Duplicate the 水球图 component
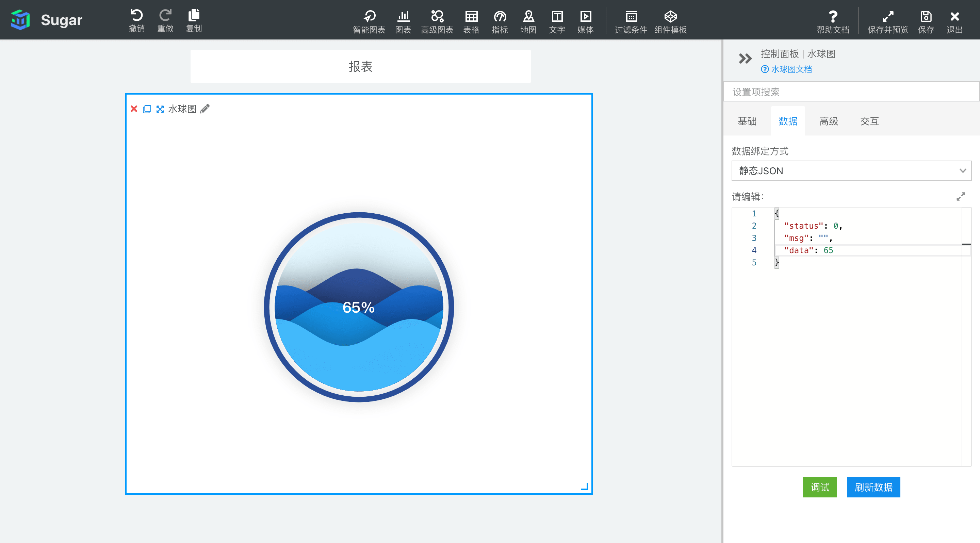Image resolution: width=980 pixels, height=543 pixels. point(147,109)
